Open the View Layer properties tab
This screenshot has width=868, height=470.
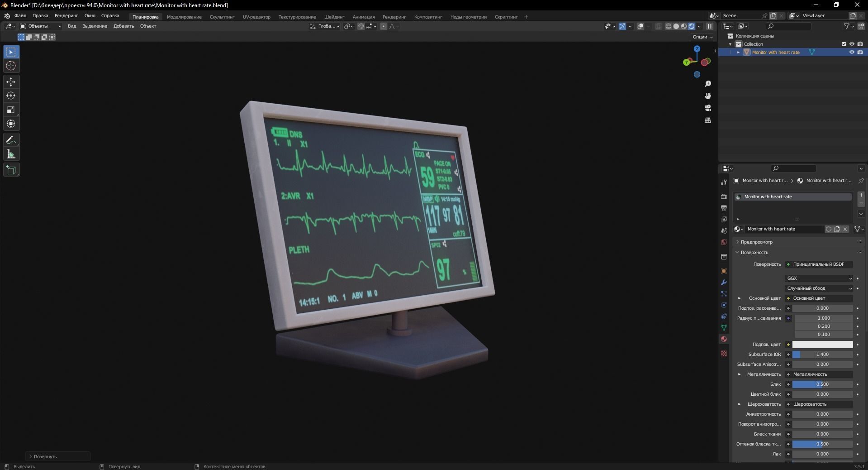724,219
